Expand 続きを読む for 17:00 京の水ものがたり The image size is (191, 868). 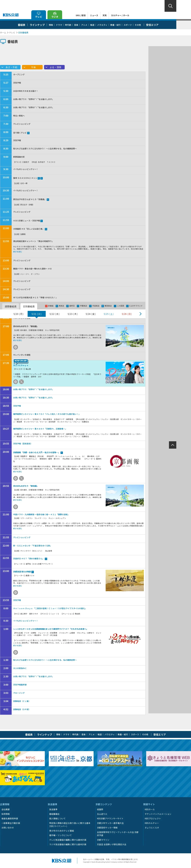pyautogui.click(x=17, y=340)
